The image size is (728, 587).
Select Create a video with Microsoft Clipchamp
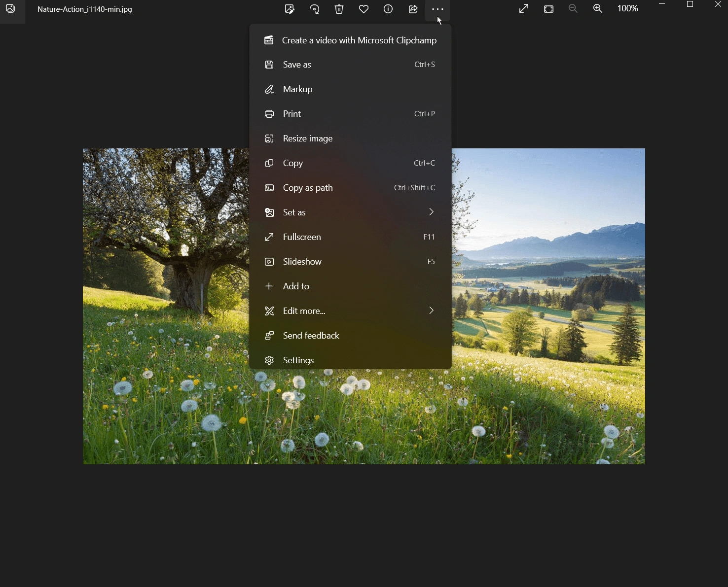coord(350,40)
